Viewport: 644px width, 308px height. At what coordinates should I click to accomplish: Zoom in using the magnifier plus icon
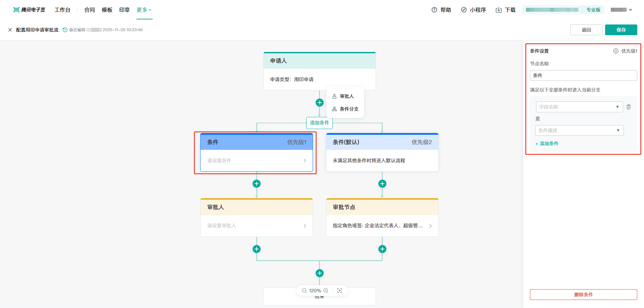pos(325,290)
